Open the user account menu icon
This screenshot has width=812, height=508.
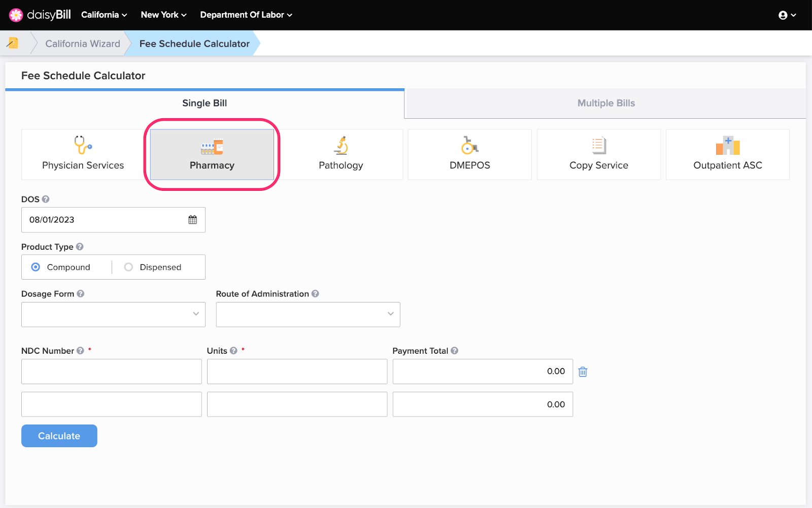point(787,15)
